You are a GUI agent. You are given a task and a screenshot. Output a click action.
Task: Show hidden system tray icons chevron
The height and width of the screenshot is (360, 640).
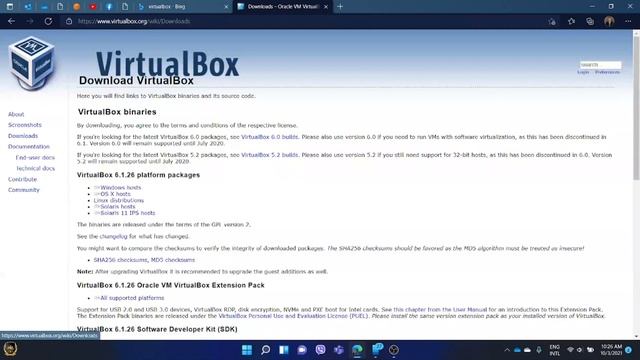pyautogui.click(x=507, y=350)
